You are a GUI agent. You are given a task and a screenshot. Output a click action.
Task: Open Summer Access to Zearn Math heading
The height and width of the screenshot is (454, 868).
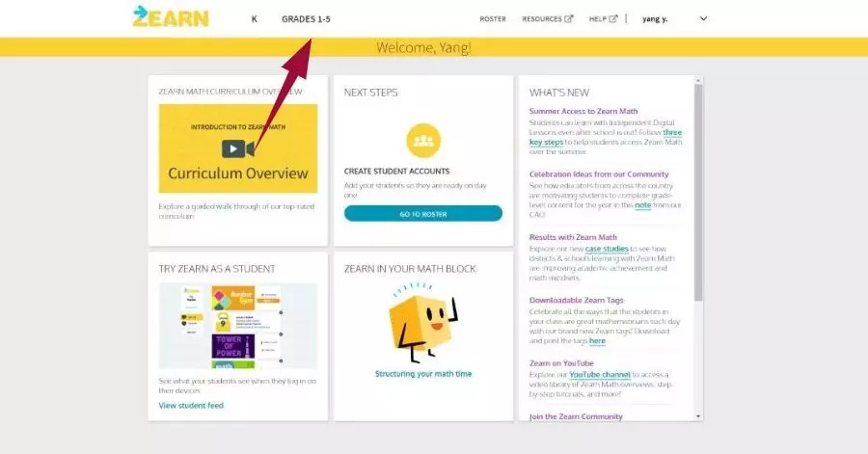click(x=583, y=111)
